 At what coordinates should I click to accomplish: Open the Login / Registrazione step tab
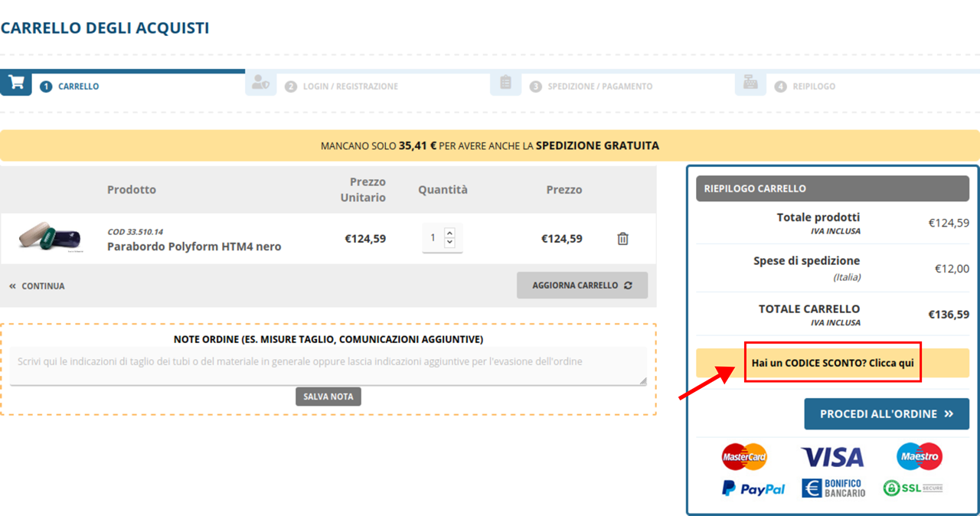tap(350, 87)
